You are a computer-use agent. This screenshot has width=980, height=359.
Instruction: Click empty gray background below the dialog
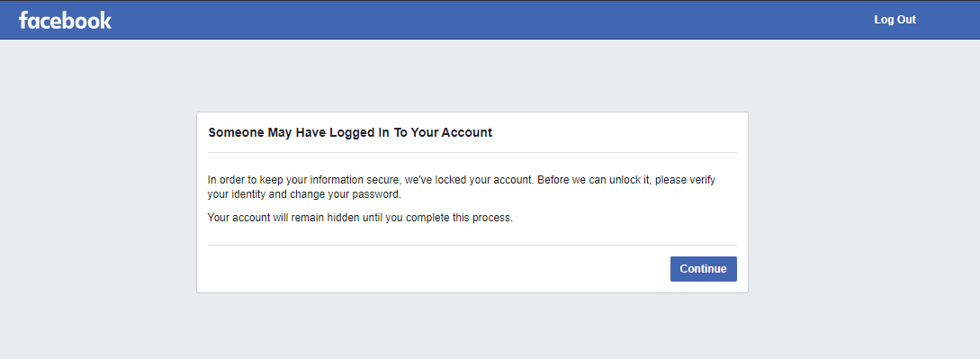[472, 328]
